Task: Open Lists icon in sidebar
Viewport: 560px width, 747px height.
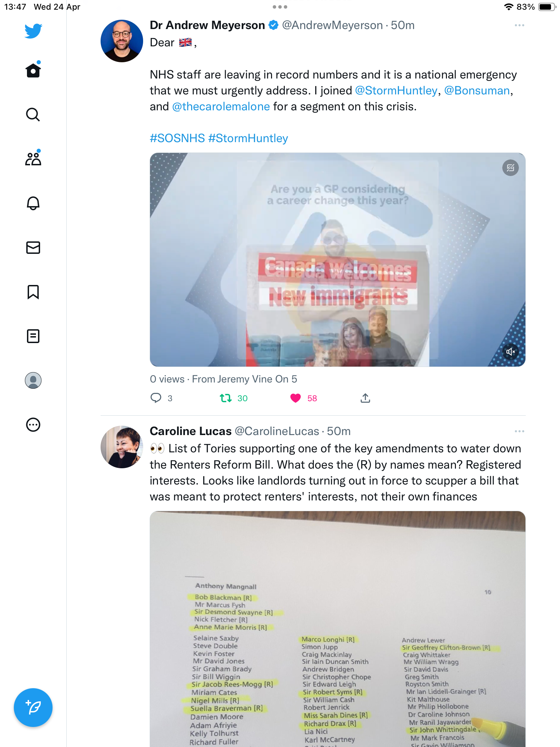Action: tap(33, 336)
